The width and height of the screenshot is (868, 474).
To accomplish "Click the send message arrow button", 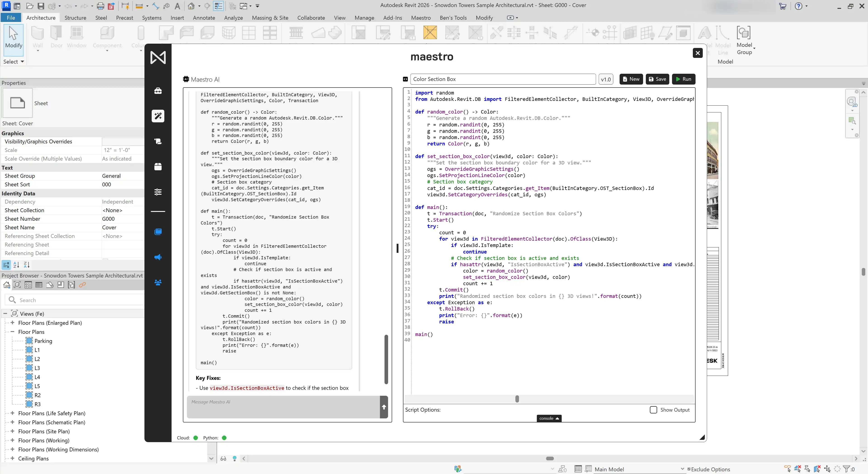I will click(x=384, y=407).
